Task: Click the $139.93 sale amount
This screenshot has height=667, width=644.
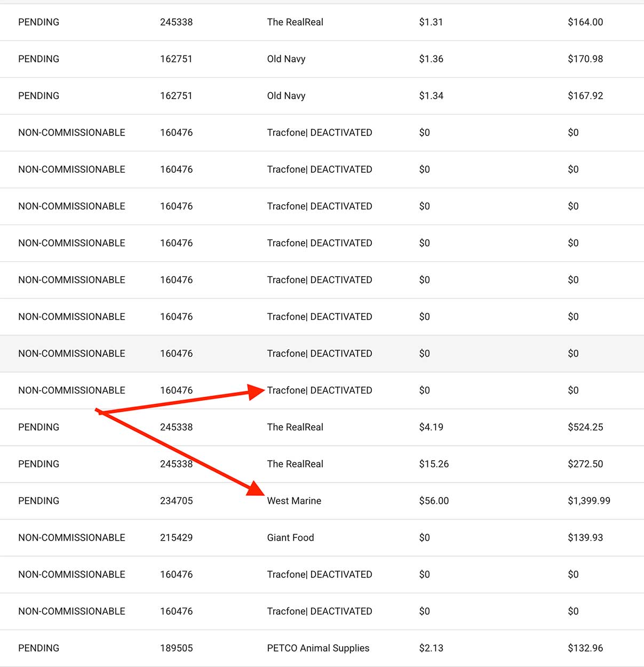Action: pyautogui.click(x=585, y=537)
